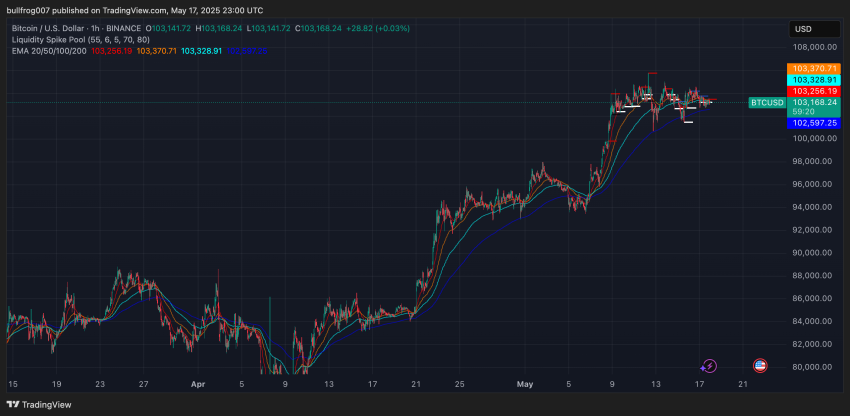The height and width of the screenshot is (416, 850).
Task: Click the purple lightning event icon
Action: 710,367
